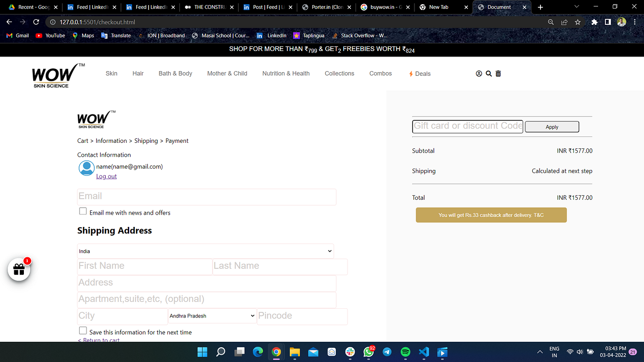
Task: Open the Hair menu
Action: coord(138,74)
